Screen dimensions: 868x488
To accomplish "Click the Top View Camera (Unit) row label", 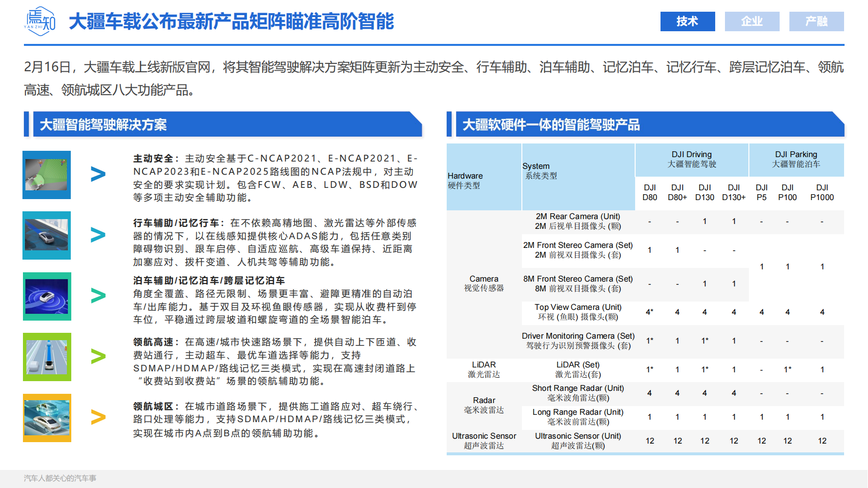I will (578, 312).
